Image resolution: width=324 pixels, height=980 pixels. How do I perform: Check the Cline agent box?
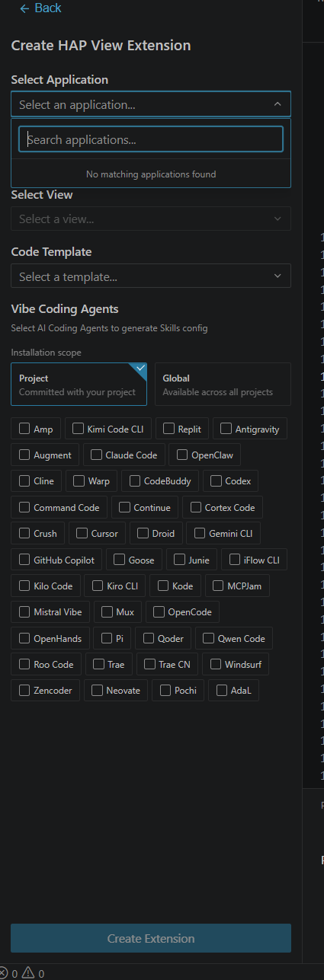pyautogui.click(x=25, y=480)
